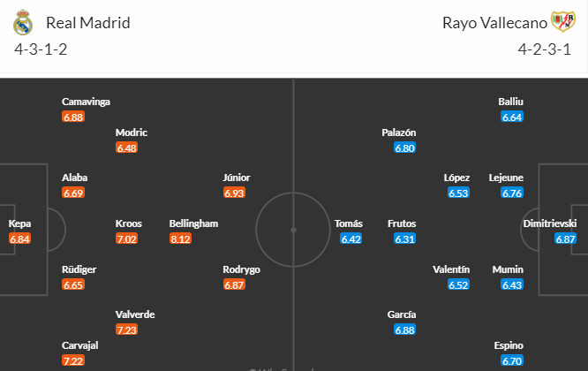588x371 pixels.
Task: Click Kepa's 6.84 rating badge
Action: tap(20, 238)
